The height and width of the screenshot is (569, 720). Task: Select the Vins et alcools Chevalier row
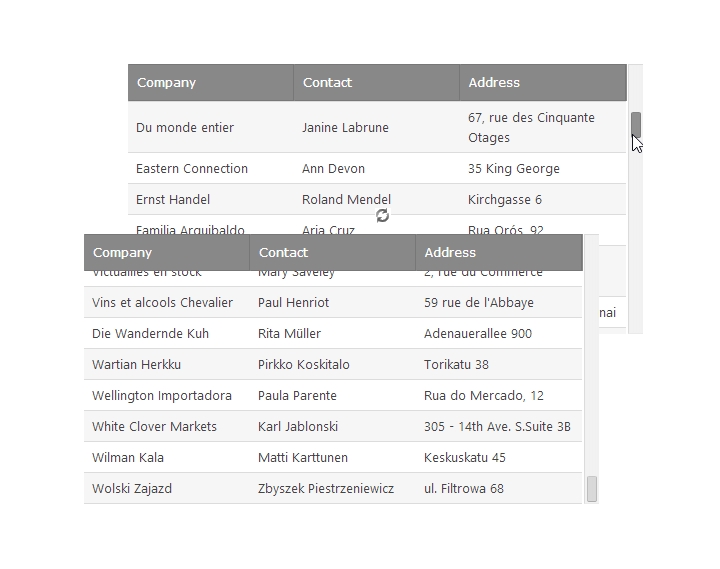[333, 303]
